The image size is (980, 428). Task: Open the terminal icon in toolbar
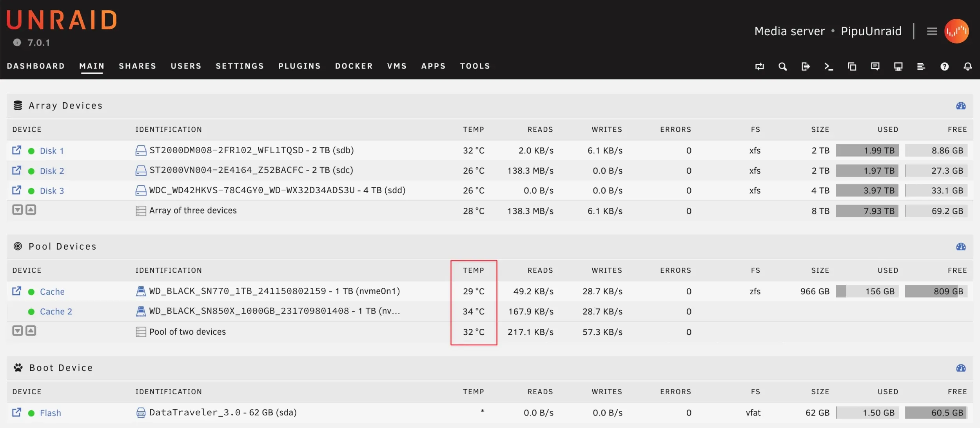point(829,67)
